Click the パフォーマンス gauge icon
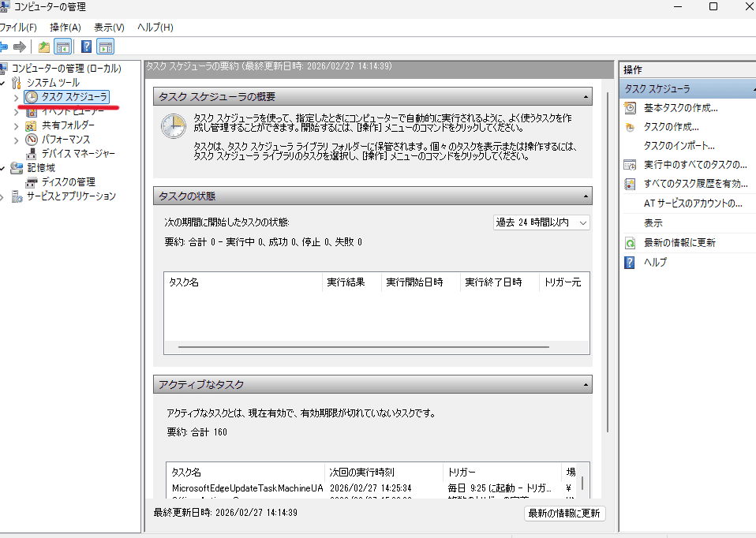 (x=32, y=140)
